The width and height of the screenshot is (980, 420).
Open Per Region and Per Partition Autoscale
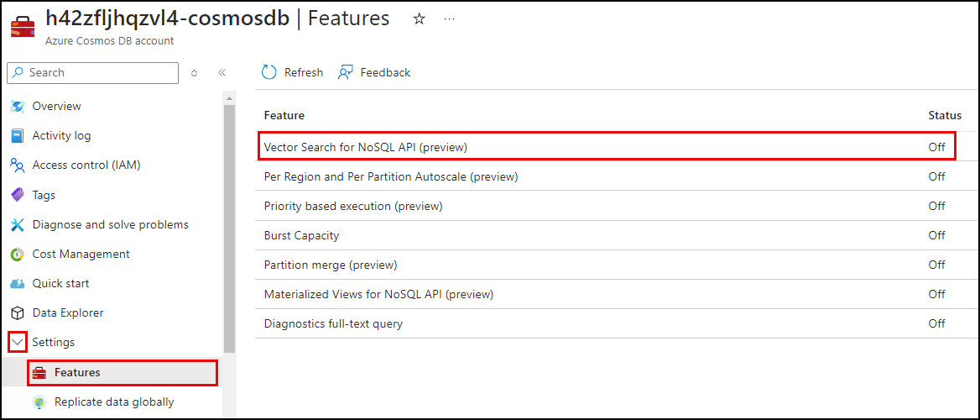pyautogui.click(x=391, y=177)
